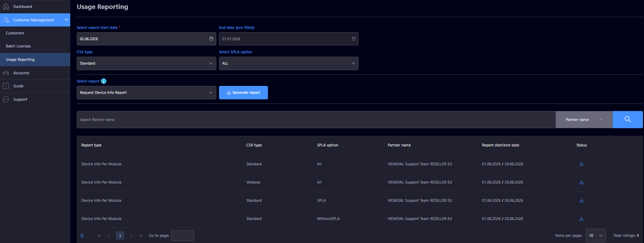Viewport: 644px width, 243px height.
Task: Click the Dashboard home icon
Action: coord(6,7)
